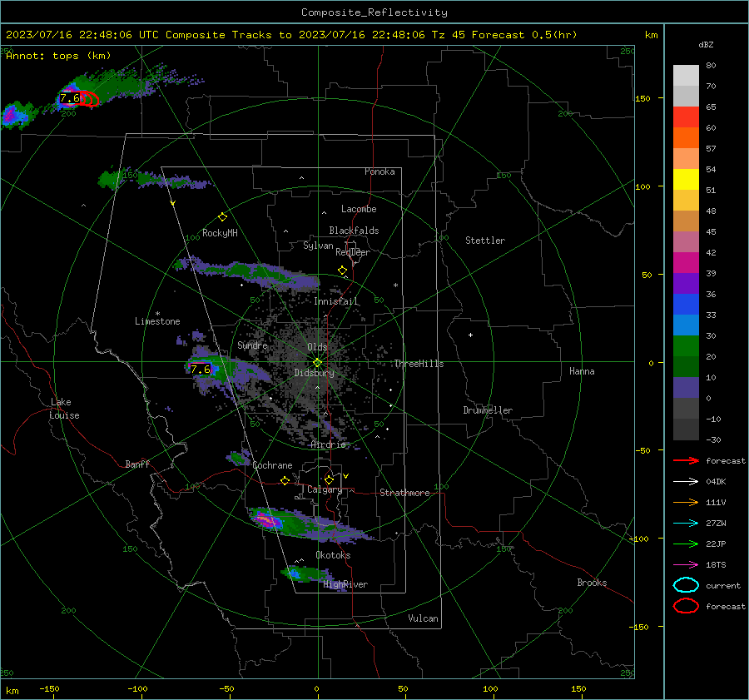Click the 7.6 storm top label near Sundre
This screenshot has width=749, height=700.
[x=200, y=370]
